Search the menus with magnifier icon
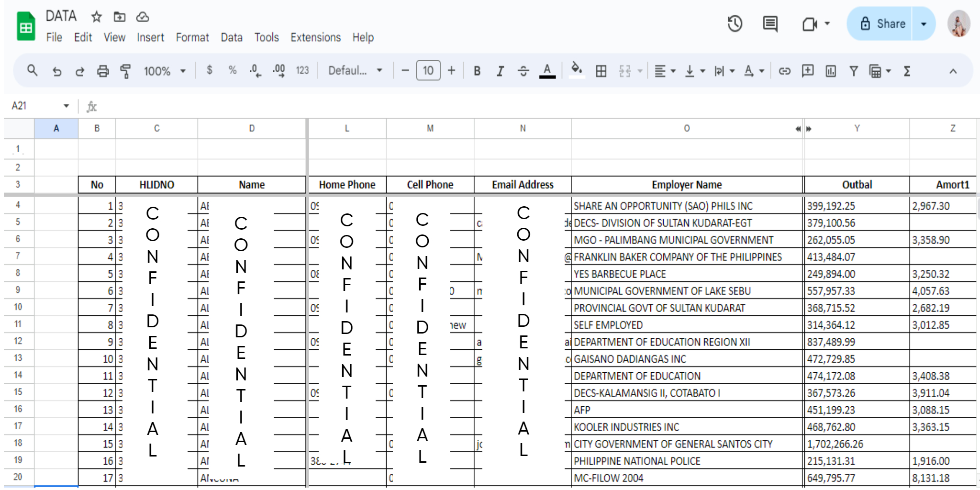This screenshot has width=980, height=490. click(x=33, y=71)
